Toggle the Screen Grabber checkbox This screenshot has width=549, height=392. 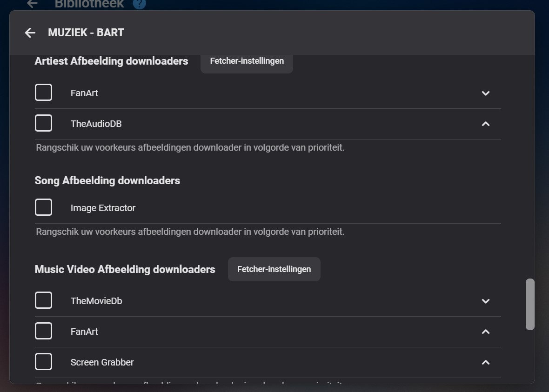[x=44, y=362]
